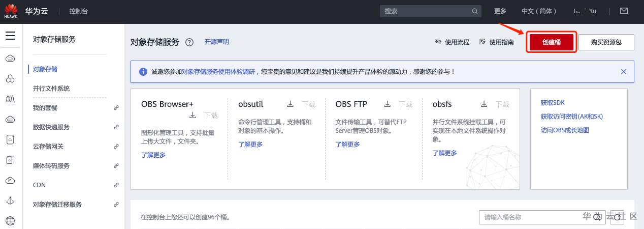Open 媒体转码服务 from the side menu
Image resolution: width=644 pixels, height=229 pixels.
[51, 166]
